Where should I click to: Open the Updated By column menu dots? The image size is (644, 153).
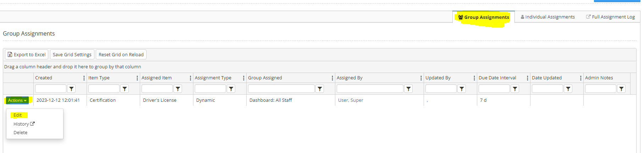(x=474, y=78)
